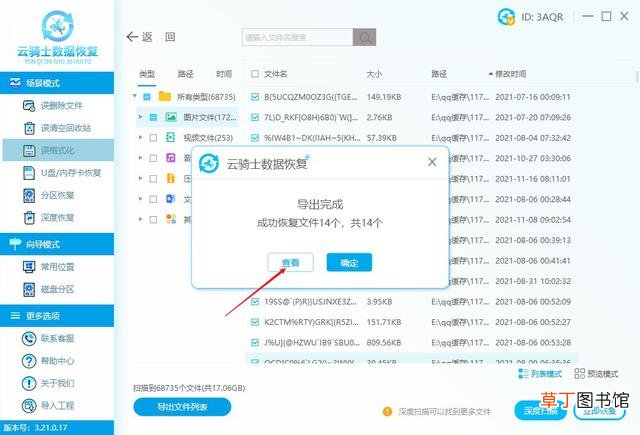
Task: Expand the 视频文件 tree node
Action: tap(140, 138)
